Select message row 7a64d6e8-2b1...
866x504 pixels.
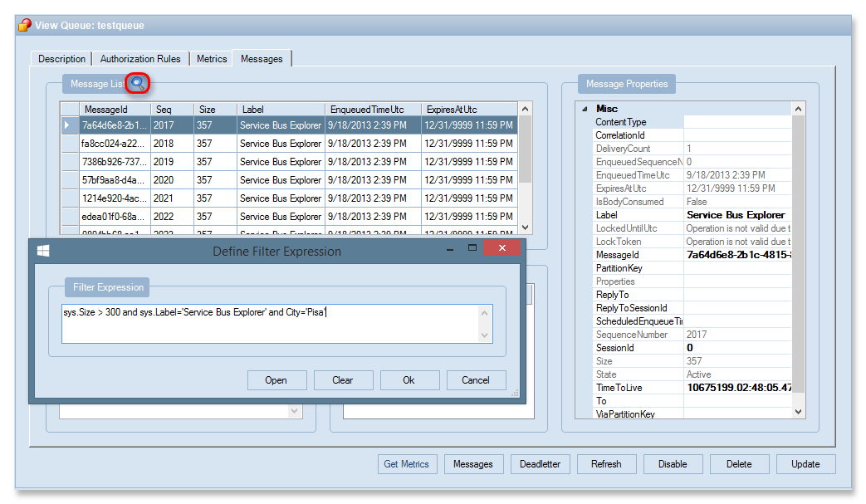point(289,125)
